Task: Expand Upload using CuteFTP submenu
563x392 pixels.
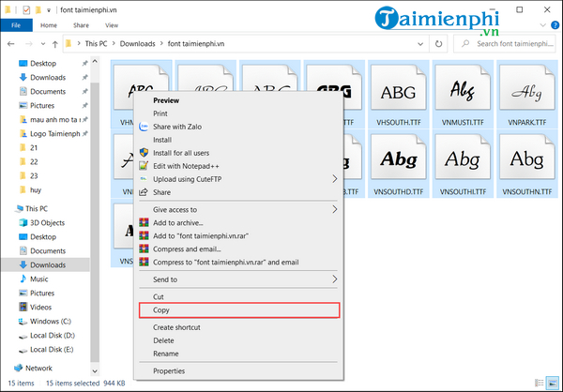Action: [x=238, y=179]
